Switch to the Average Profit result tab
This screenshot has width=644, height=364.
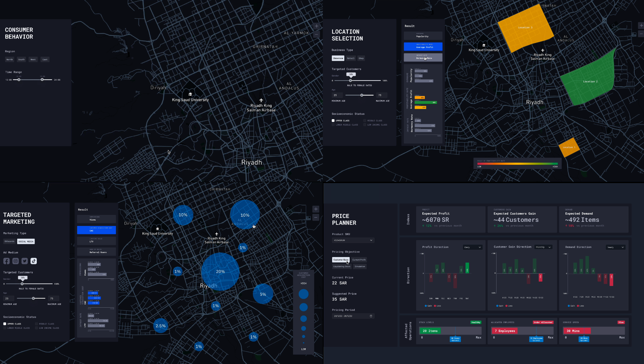[x=423, y=46]
